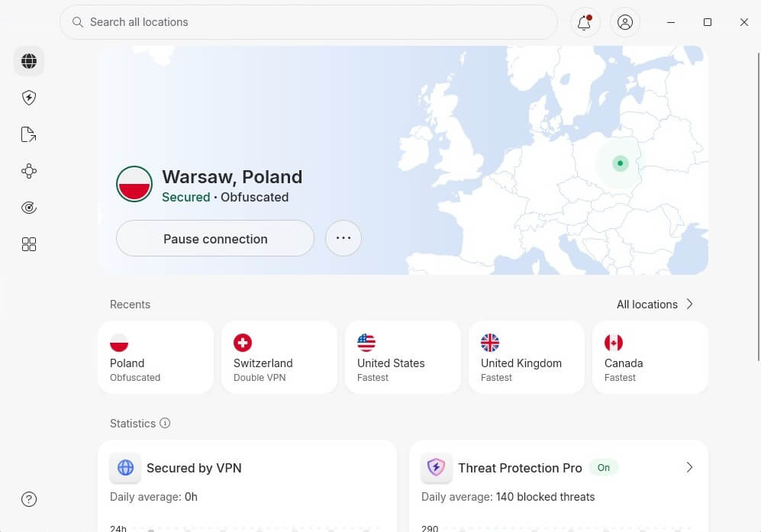
Task: Click the Threat Protection Pro On badge
Action: point(603,468)
